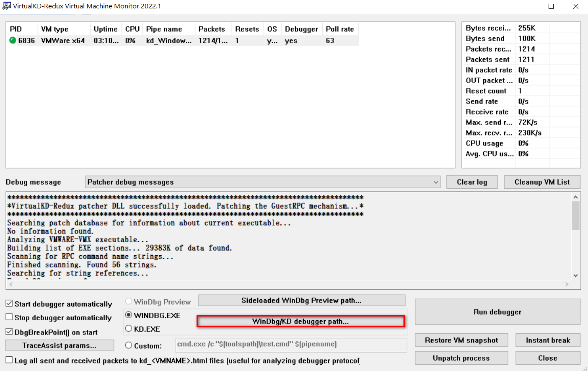Open the Patcher debug messages dropdown

tap(263, 182)
